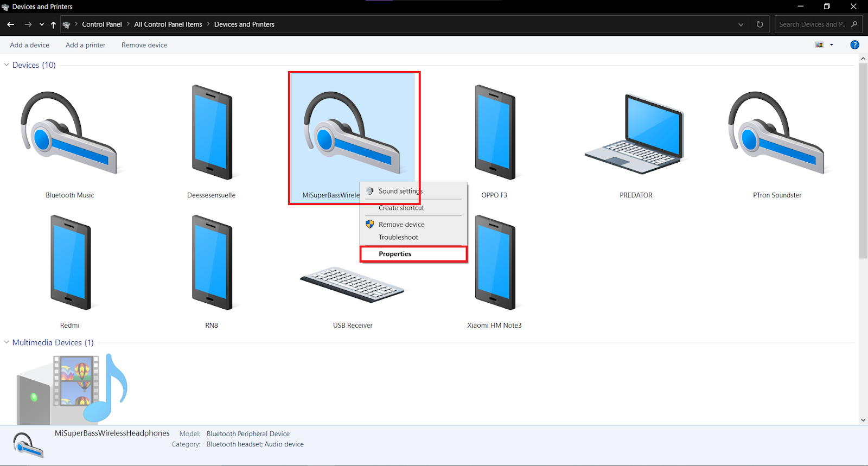Go forward with the forward arrow
The image size is (868, 466).
[x=28, y=24]
